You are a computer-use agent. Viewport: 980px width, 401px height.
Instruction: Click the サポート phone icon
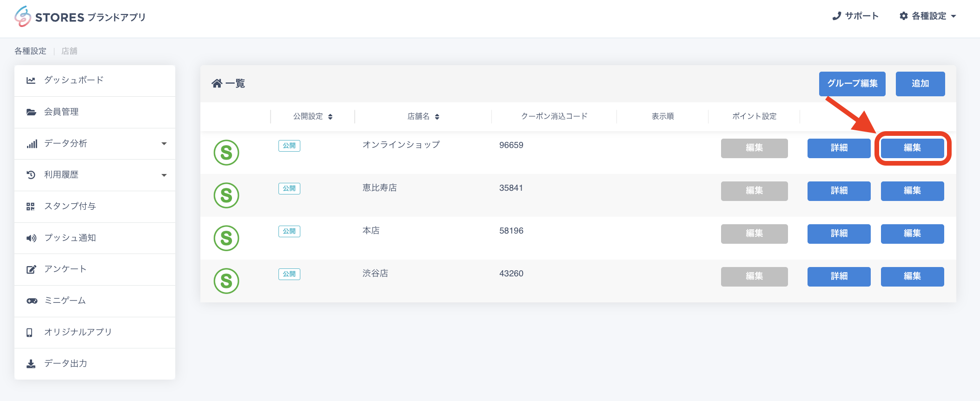(837, 16)
